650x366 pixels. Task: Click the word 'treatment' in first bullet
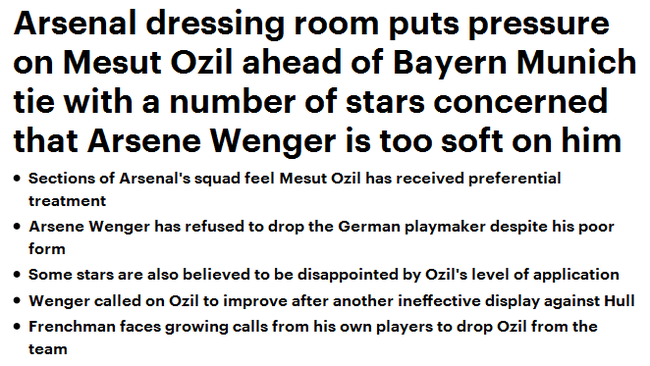67,201
